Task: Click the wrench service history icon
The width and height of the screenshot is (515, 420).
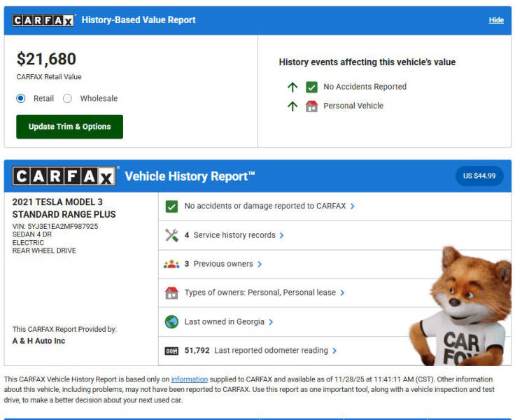Action: click(171, 235)
